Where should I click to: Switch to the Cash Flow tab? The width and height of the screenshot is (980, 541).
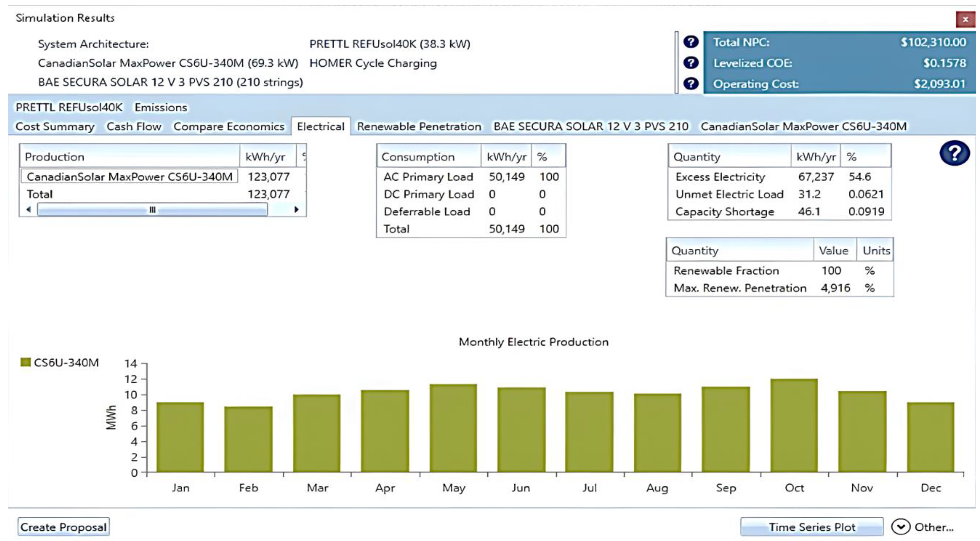(134, 126)
